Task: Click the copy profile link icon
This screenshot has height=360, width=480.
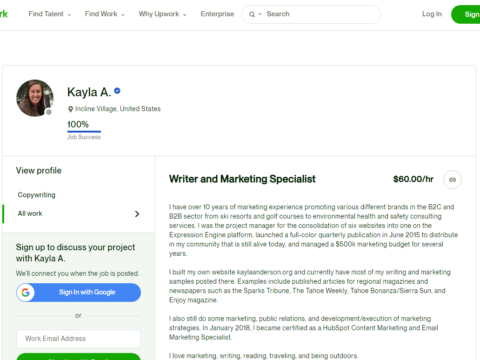Action: pos(452,180)
